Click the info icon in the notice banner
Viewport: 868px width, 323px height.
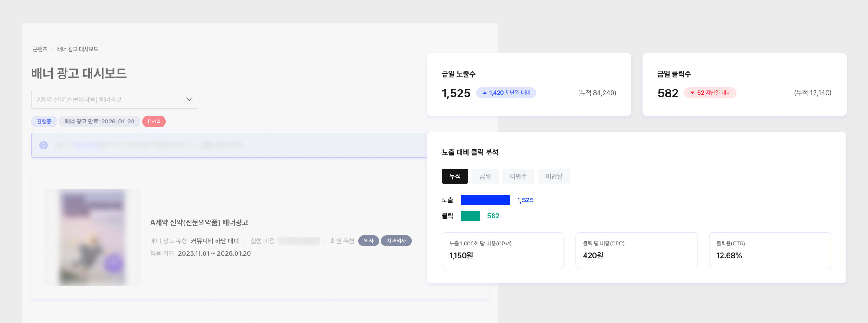[44, 145]
